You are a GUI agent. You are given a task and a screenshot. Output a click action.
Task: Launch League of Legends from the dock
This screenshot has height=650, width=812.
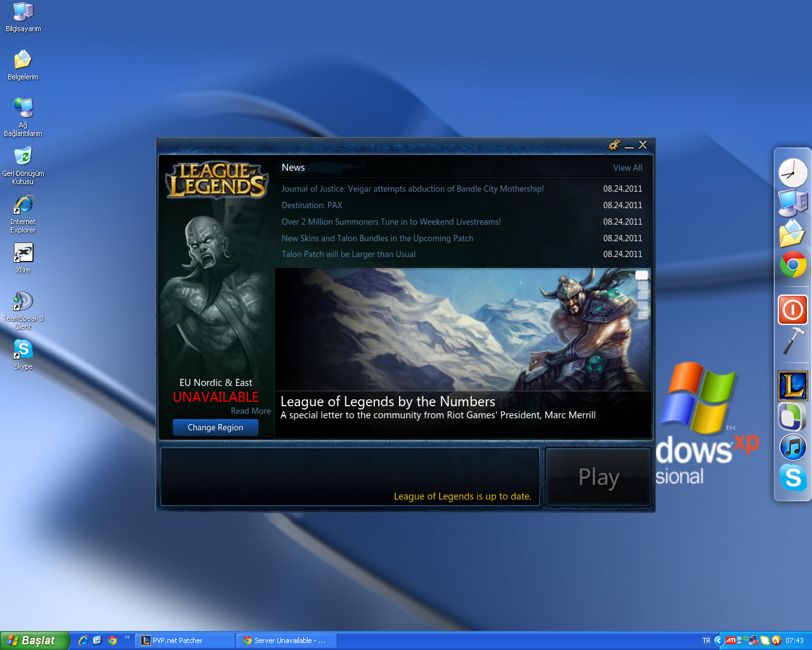coord(792,386)
